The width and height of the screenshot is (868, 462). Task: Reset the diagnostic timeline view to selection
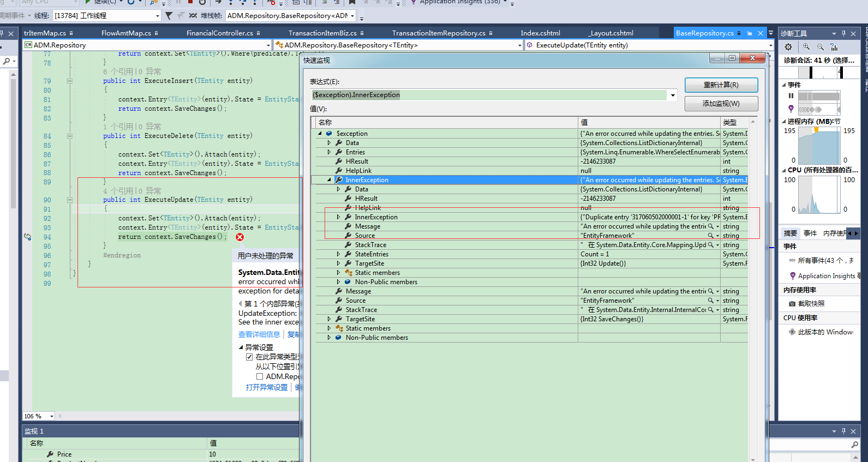(834, 47)
